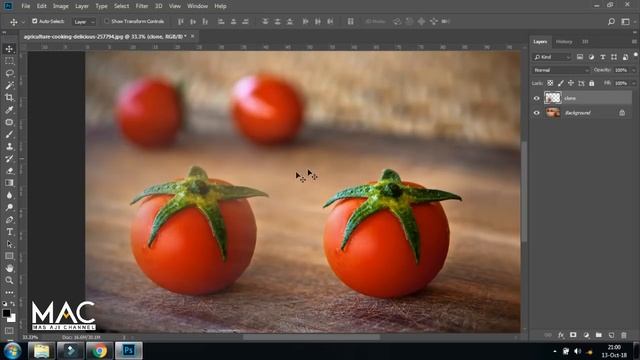Open the layer Kind filter dropdown
This screenshot has width=640, height=360.
(x=552, y=57)
